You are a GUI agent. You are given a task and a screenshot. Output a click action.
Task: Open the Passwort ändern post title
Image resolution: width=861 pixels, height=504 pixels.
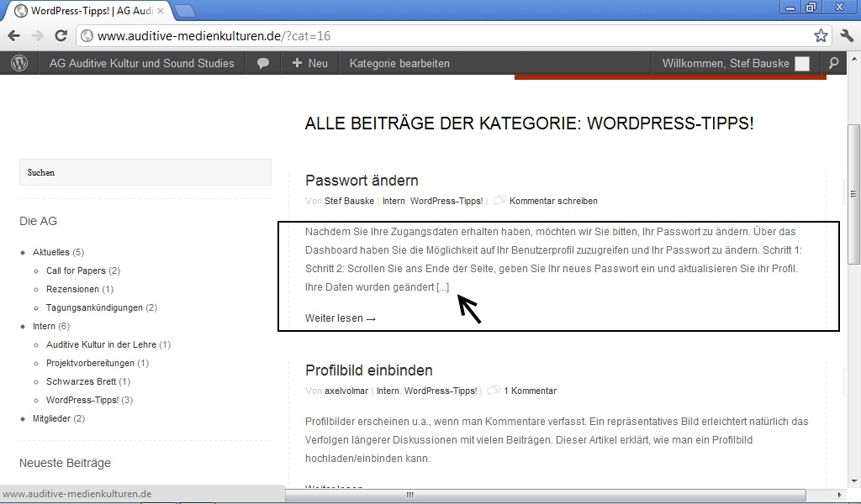click(362, 181)
